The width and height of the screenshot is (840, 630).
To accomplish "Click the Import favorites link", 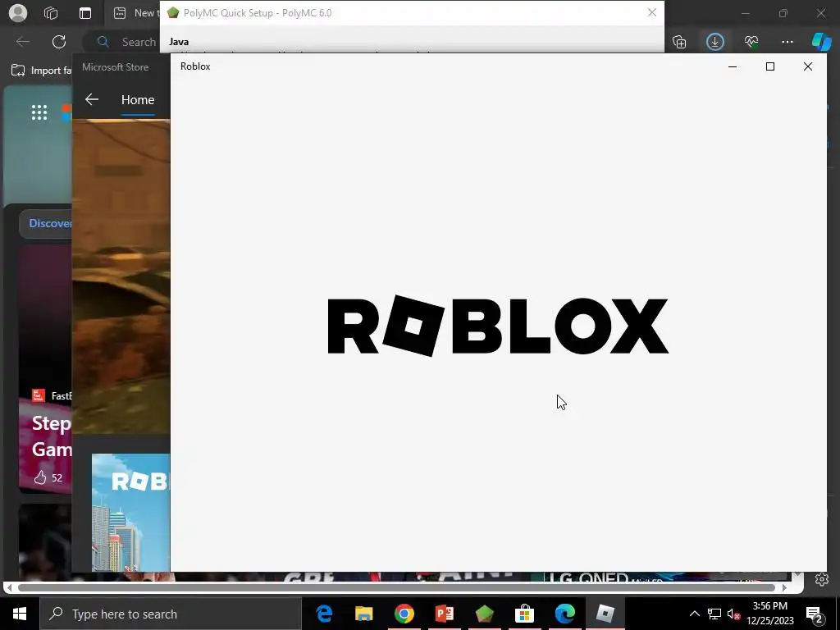I will [42, 71].
